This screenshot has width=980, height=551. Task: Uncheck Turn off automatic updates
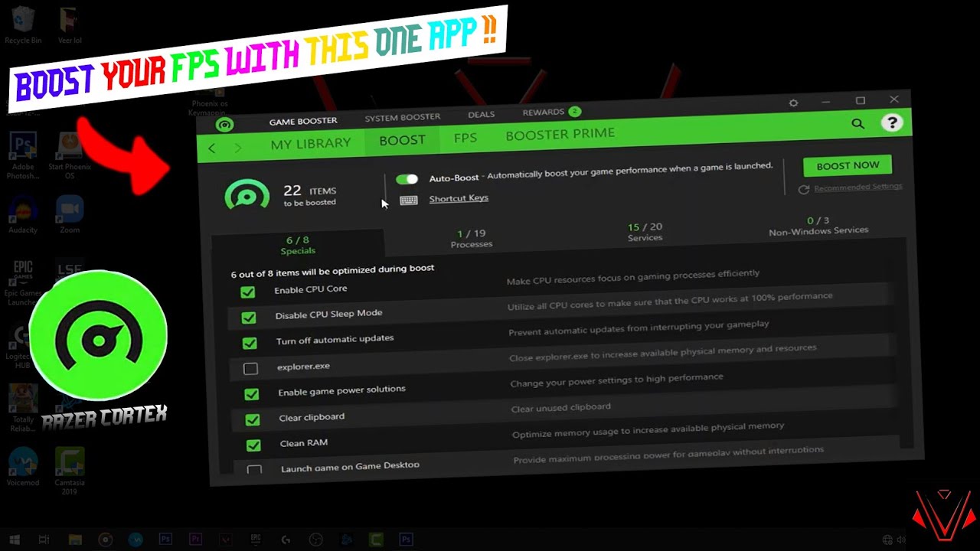250,343
